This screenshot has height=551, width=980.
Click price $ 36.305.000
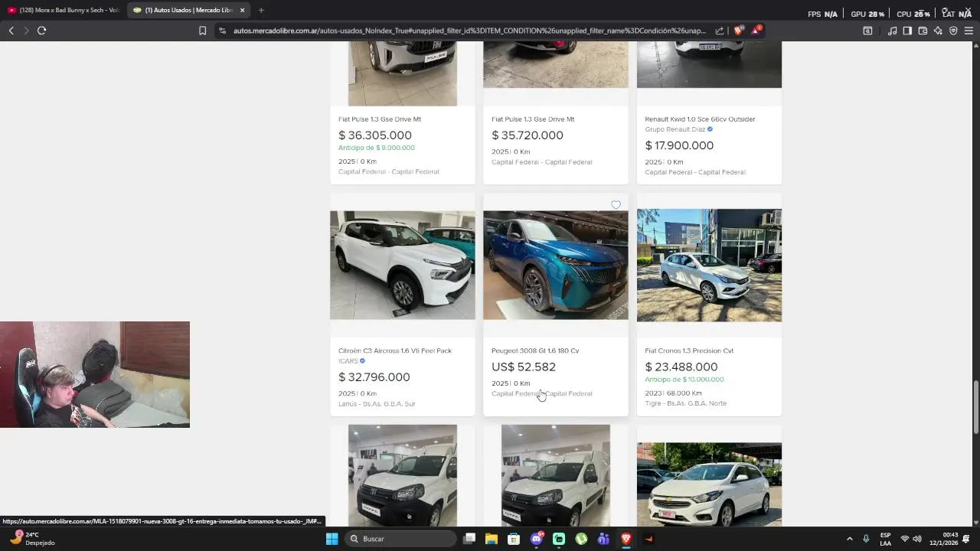point(375,135)
